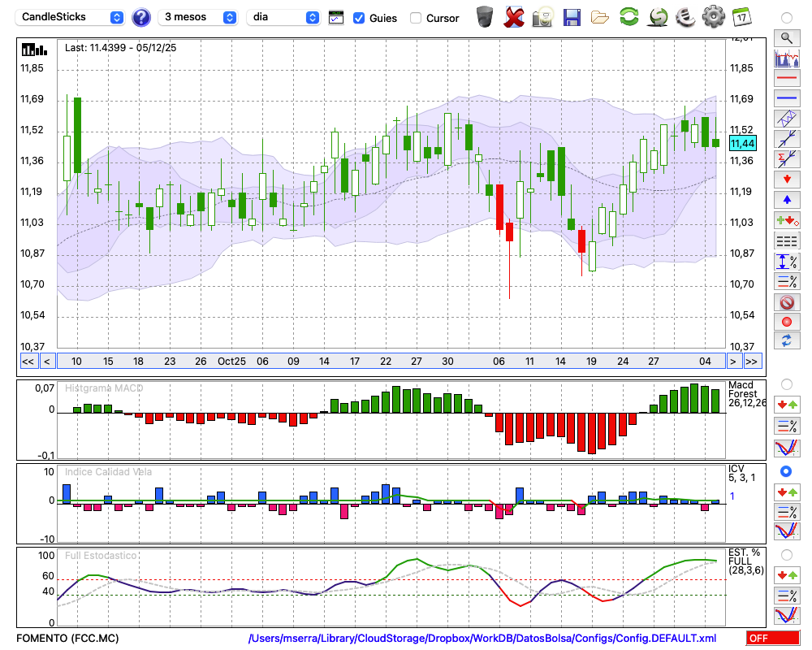Click the date axis timeline scrollbar

[x=391, y=362]
